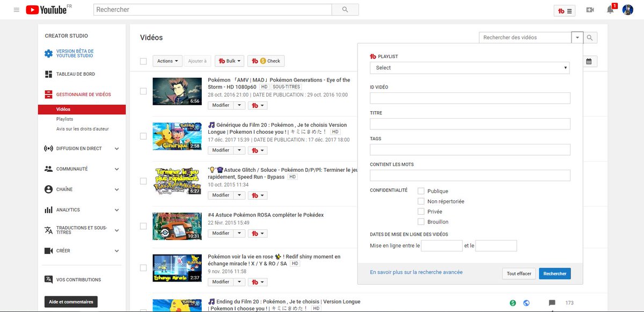Open TubeBuddy dropdown for Générique video
Image resolution: width=644 pixels, height=312 pixels.
point(258,150)
